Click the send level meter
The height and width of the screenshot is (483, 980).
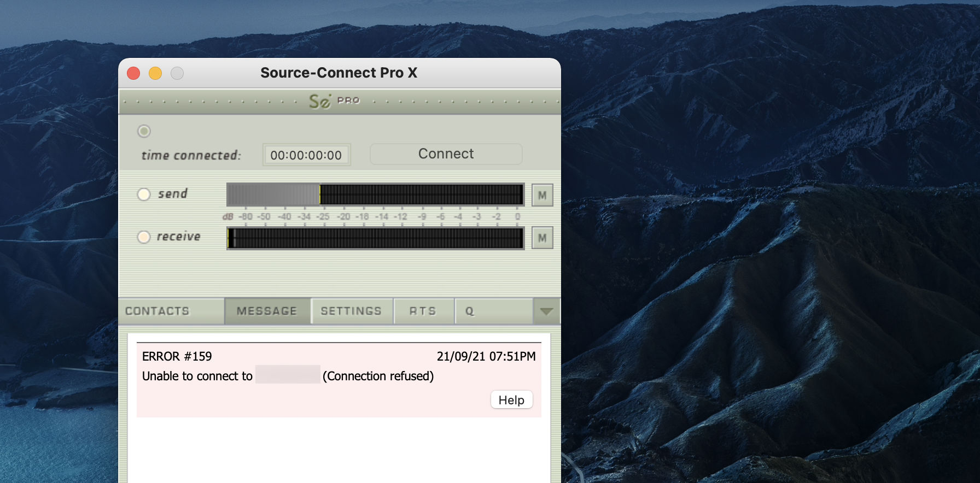[x=375, y=195]
